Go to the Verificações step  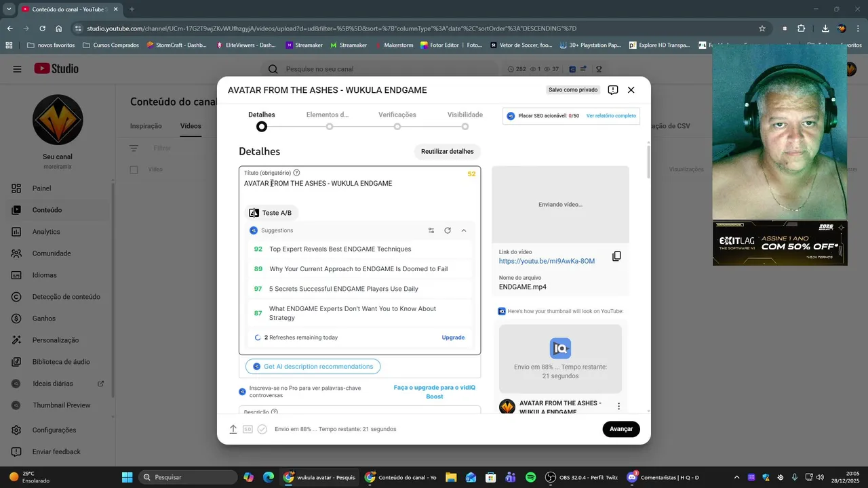tap(397, 121)
